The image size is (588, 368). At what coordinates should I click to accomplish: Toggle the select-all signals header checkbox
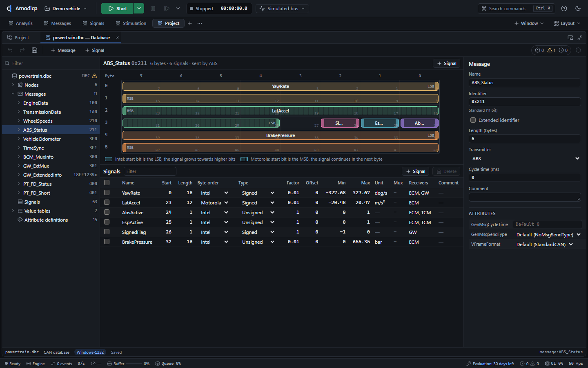107,183
